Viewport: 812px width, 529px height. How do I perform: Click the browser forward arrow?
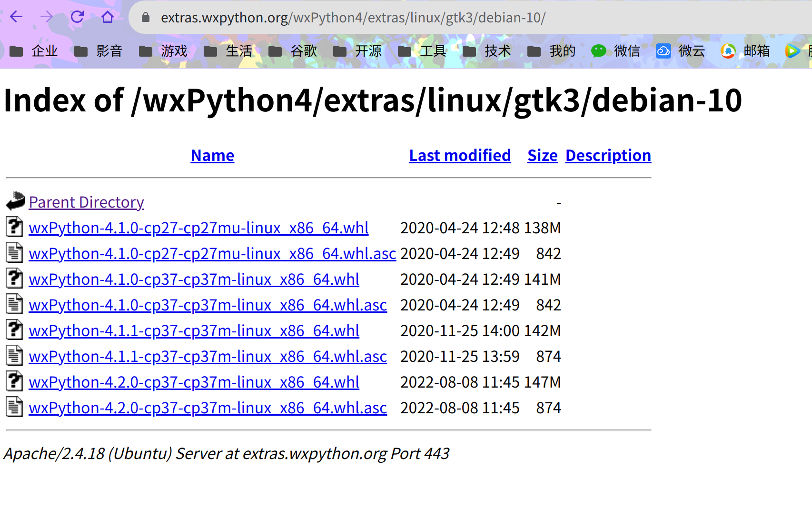coord(47,17)
